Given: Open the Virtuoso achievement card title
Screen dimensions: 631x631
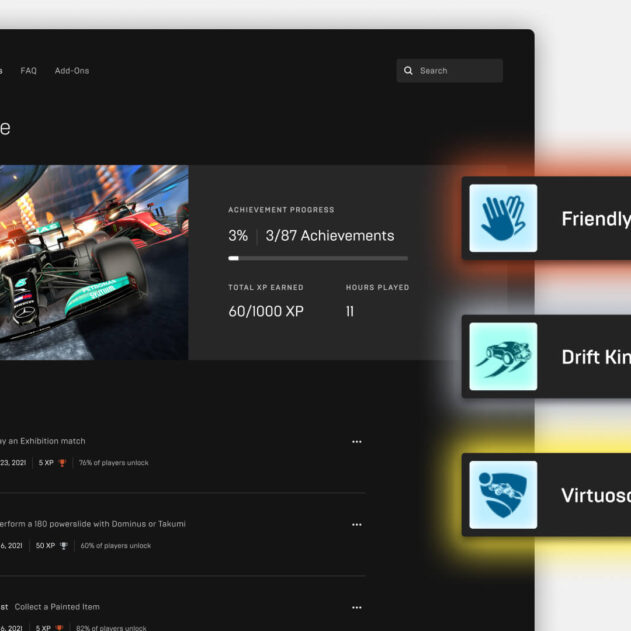Looking at the screenshot, I should pyautogui.click(x=596, y=495).
